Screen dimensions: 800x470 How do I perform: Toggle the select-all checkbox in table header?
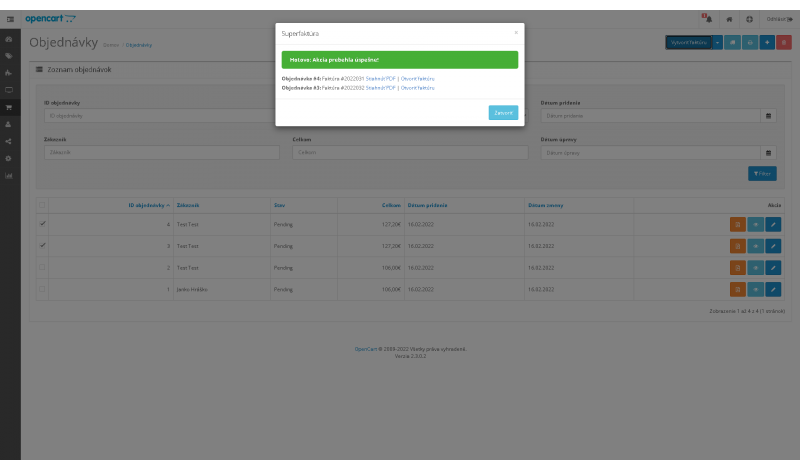click(42, 204)
